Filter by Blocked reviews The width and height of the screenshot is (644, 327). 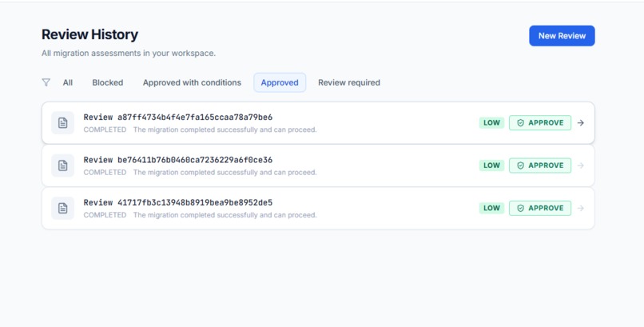(108, 82)
